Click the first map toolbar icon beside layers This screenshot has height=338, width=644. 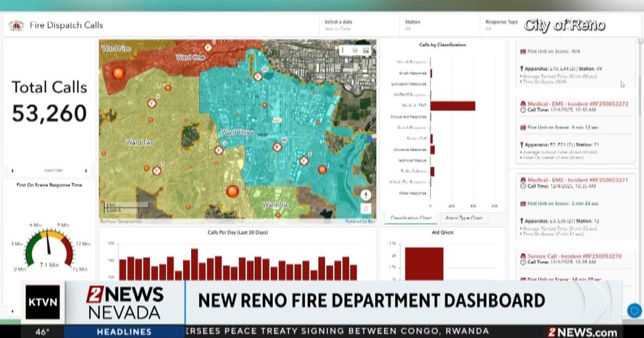coord(343,50)
